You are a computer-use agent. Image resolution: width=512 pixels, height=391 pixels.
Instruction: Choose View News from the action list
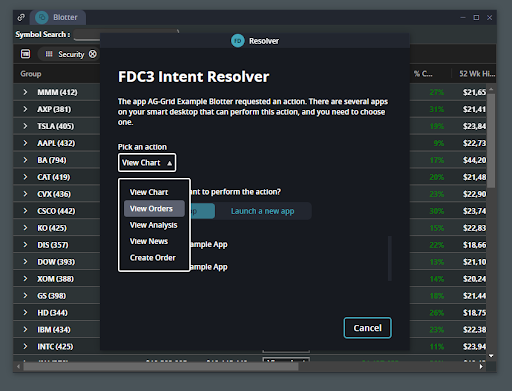149,241
